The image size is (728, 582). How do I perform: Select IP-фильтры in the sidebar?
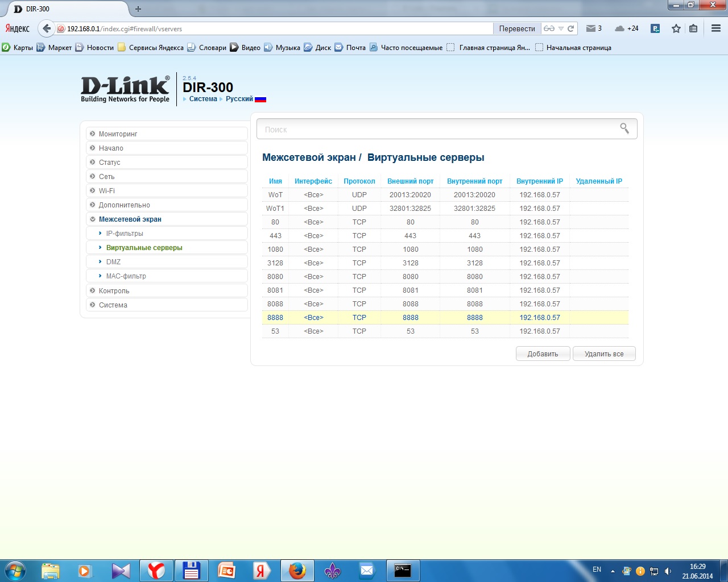coord(125,234)
